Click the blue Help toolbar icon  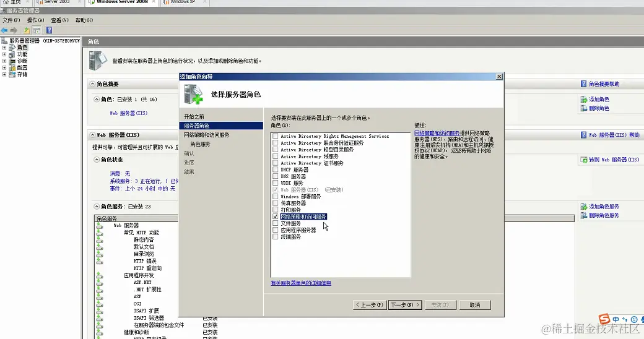pyautogui.click(x=50, y=30)
